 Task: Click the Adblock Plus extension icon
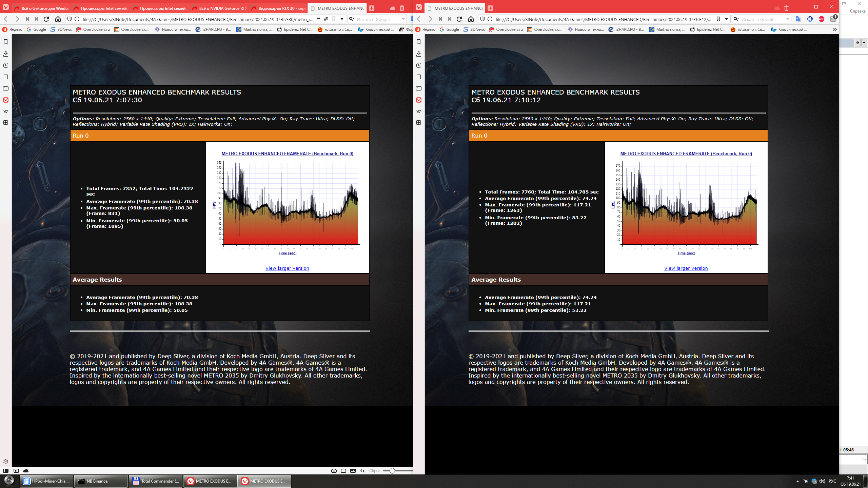pos(822,19)
